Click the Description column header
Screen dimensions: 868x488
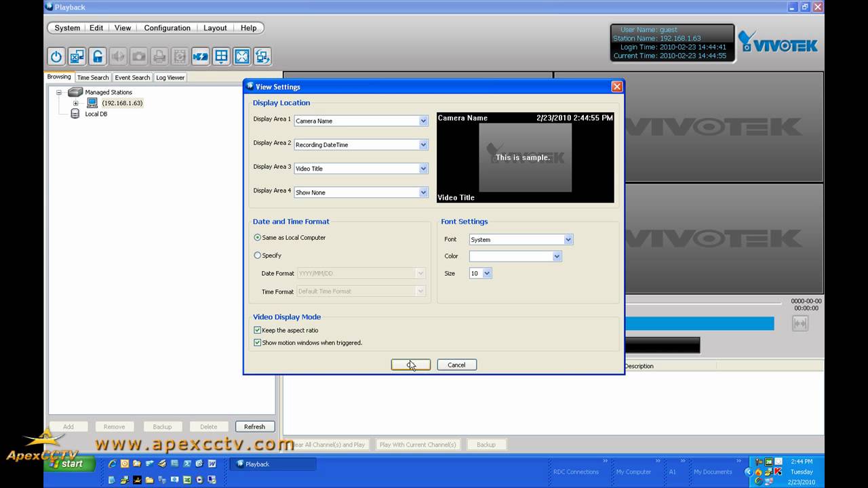(x=639, y=366)
